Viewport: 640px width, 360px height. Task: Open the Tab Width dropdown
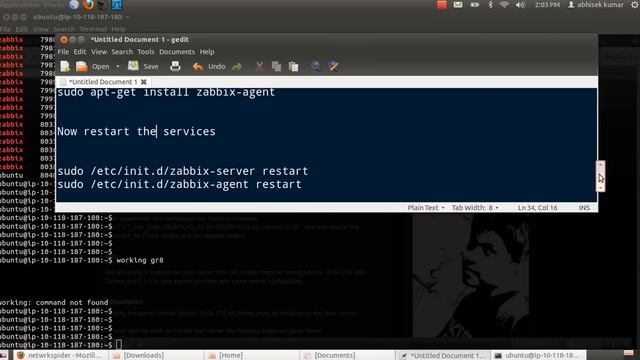click(475, 208)
